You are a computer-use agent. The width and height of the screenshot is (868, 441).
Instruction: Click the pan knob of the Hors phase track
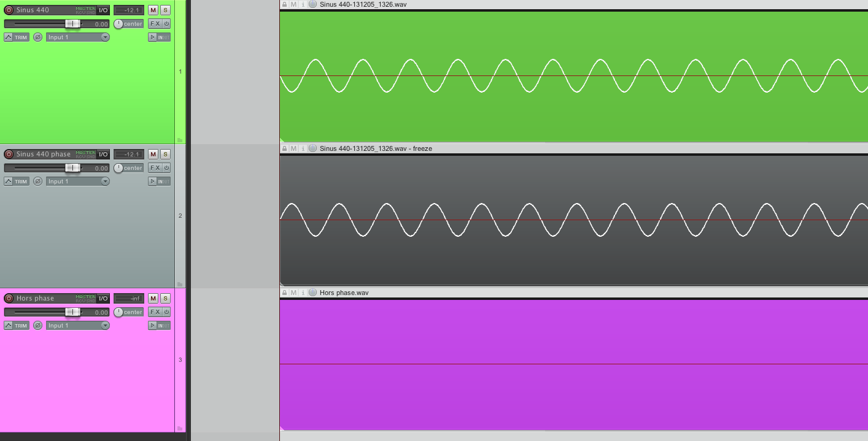tap(118, 312)
